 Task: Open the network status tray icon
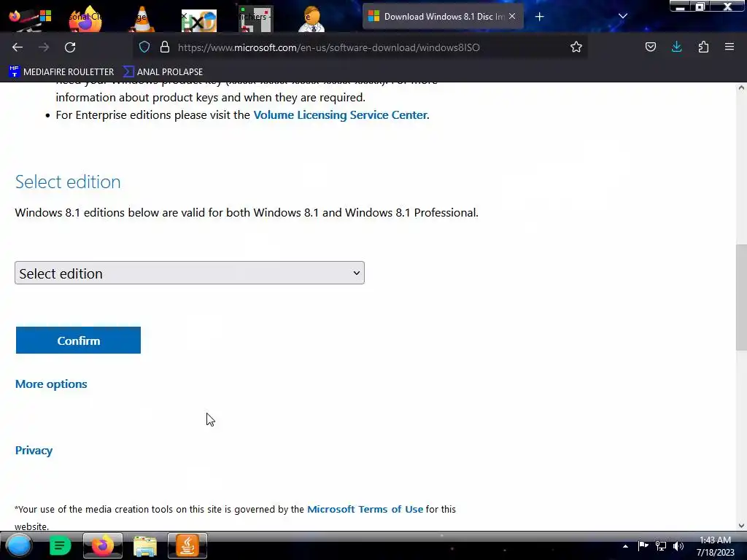point(661,545)
